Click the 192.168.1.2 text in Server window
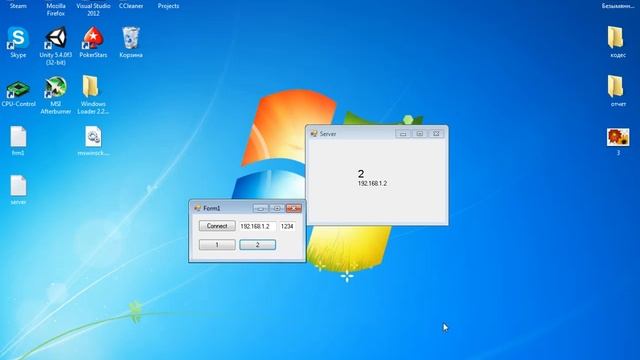Viewport: 640px width, 360px height. [x=372, y=184]
